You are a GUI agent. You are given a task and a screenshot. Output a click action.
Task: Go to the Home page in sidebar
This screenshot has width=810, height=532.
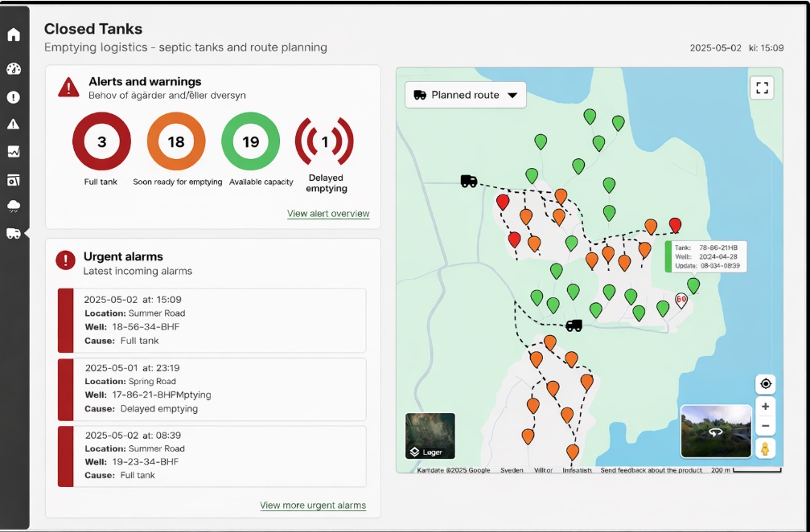coord(14,35)
